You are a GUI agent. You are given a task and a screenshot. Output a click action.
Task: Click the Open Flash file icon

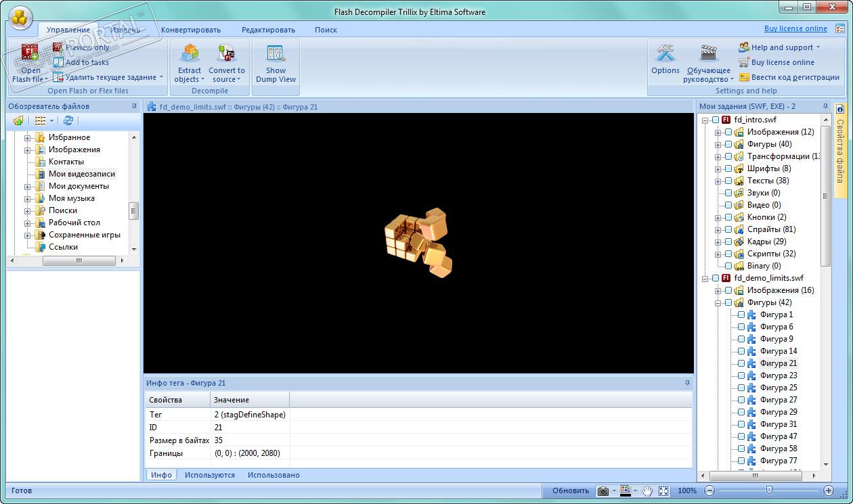tap(30, 53)
